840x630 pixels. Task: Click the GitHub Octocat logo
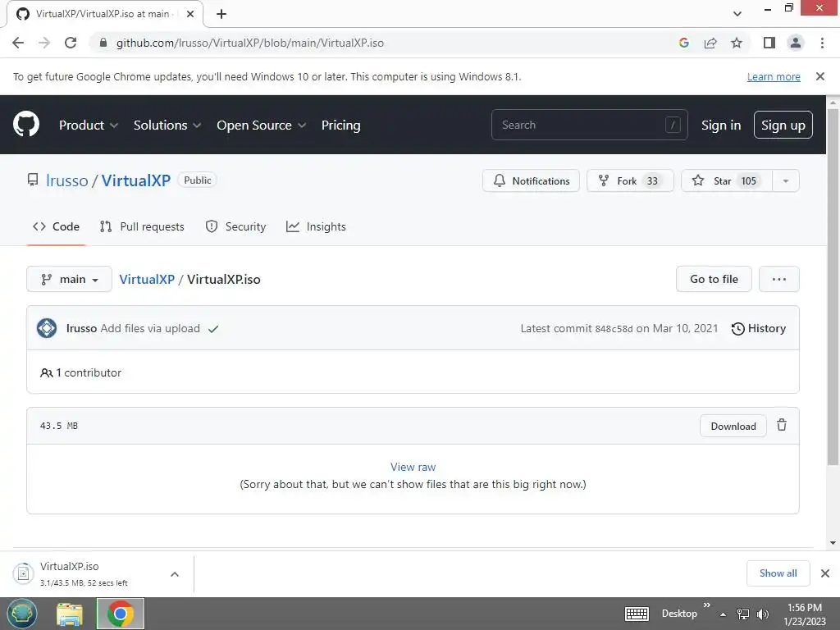[x=26, y=125]
